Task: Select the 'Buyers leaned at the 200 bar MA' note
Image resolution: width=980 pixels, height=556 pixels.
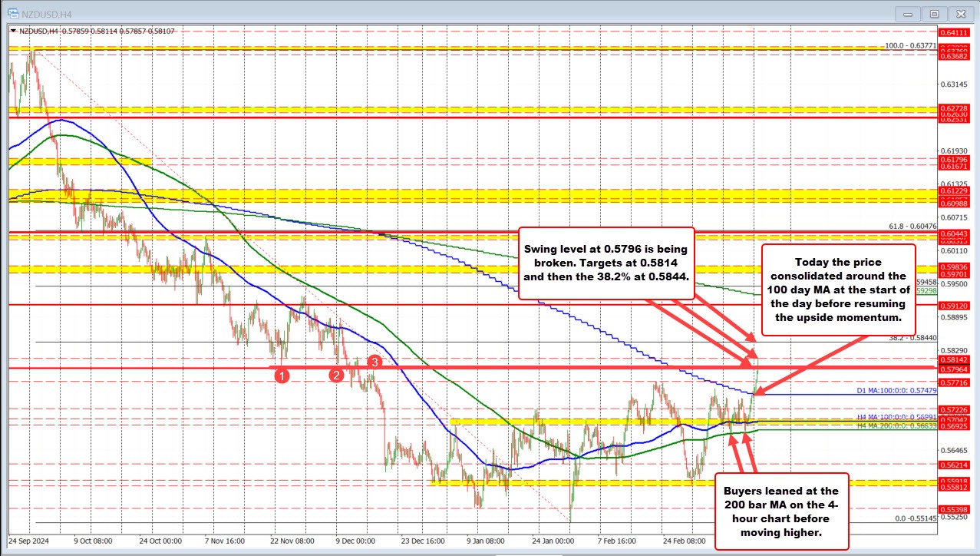Action: coord(782,511)
